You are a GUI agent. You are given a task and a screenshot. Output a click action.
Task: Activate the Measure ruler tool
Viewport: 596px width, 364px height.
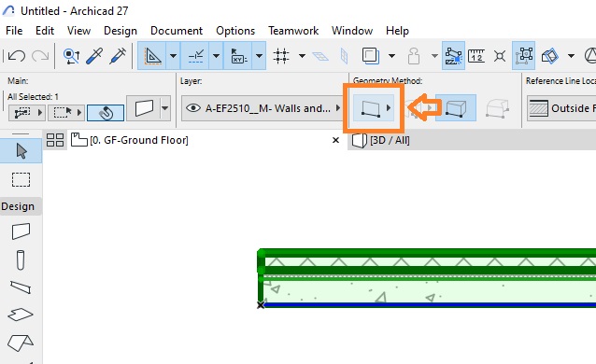click(x=476, y=56)
